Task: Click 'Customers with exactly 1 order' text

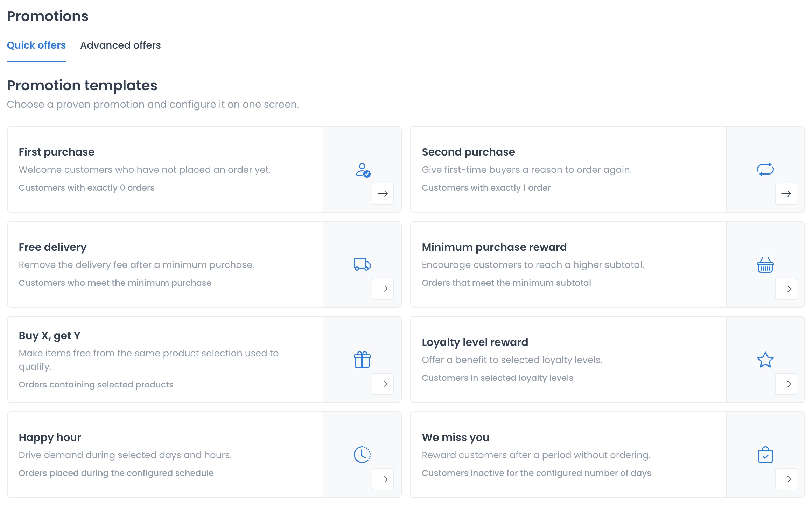Action: click(486, 188)
